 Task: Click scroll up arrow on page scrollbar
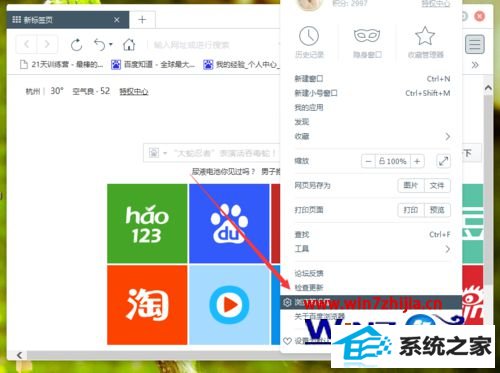tap(488, 88)
